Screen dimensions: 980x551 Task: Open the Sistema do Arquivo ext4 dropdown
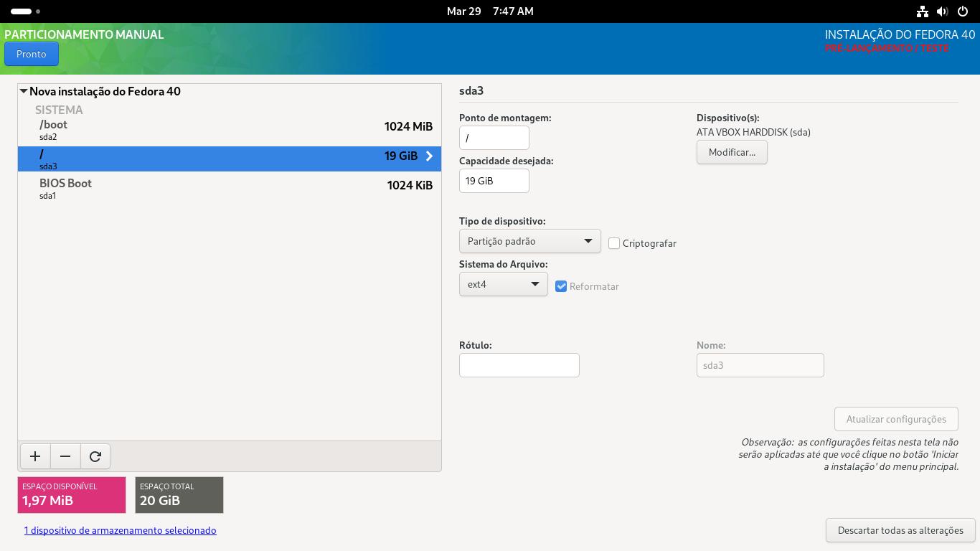click(504, 284)
